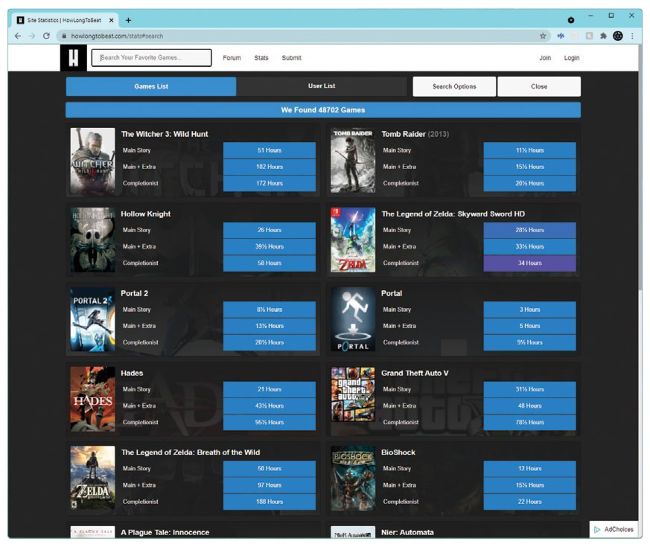Screen dimensions: 650x544
Task: Click the browser forward arrow
Action: (32, 36)
